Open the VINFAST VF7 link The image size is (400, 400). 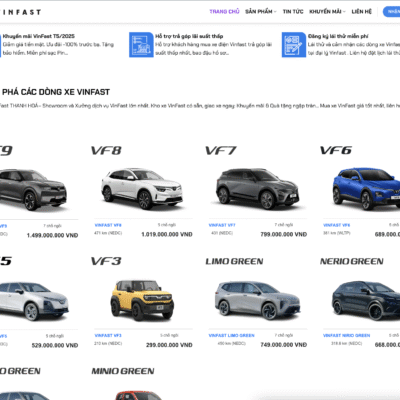point(222,225)
